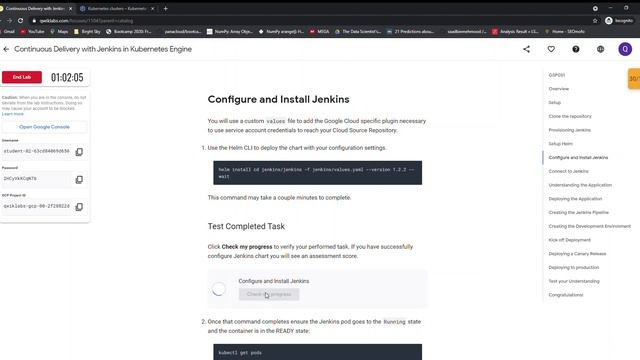
Task: Jump to Clone the repository section
Action: (570, 116)
